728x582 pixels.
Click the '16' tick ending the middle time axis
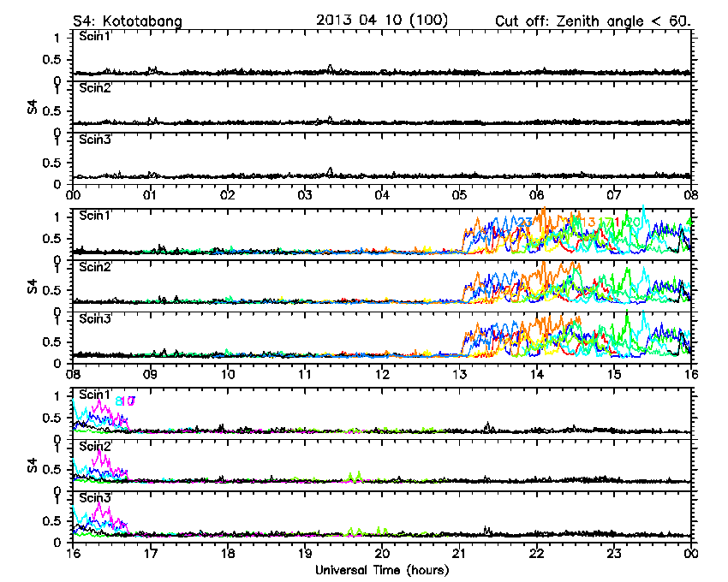(x=691, y=374)
